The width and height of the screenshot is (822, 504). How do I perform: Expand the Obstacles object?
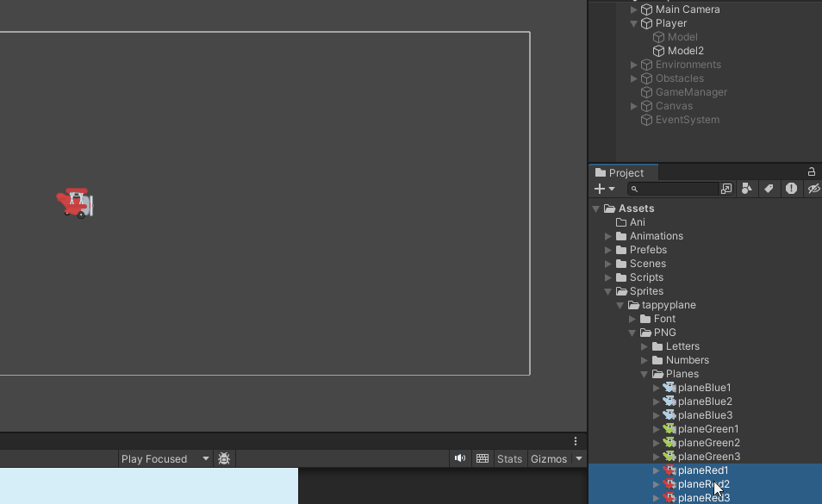coord(634,78)
